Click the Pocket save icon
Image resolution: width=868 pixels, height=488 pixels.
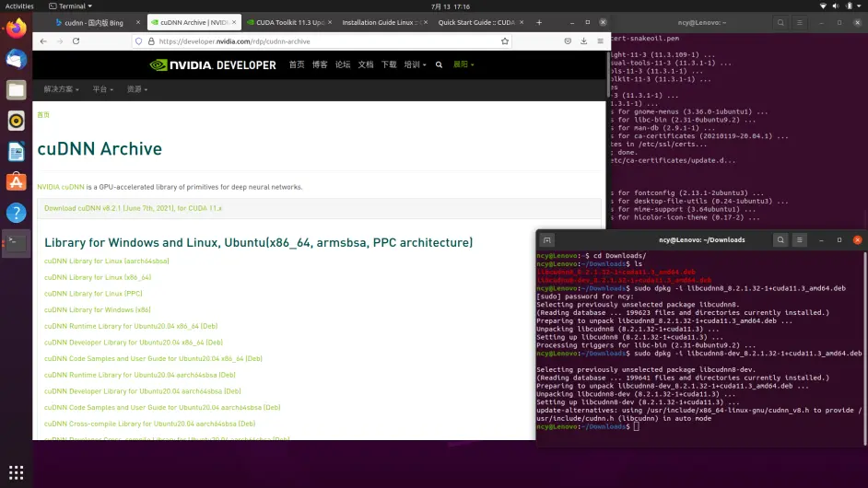coord(568,41)
